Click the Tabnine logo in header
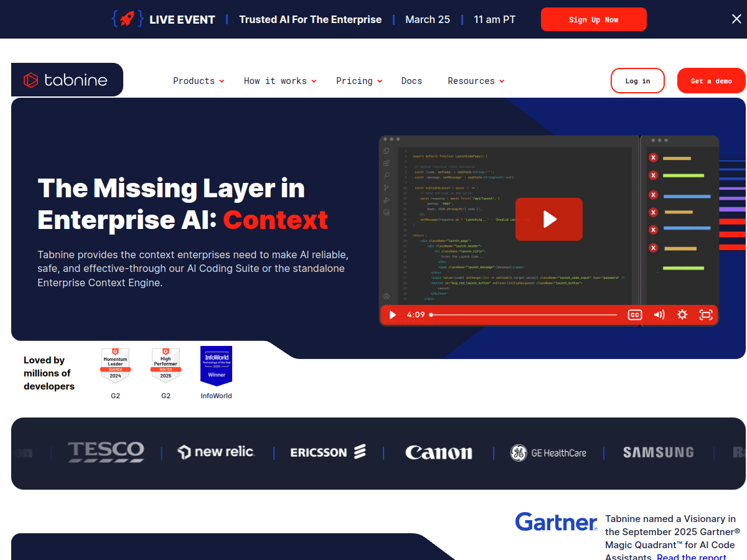 [66, 80]
